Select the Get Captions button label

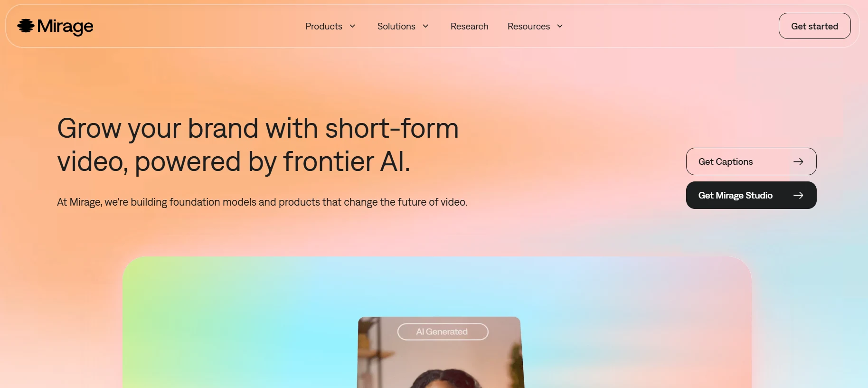(726, 161)
